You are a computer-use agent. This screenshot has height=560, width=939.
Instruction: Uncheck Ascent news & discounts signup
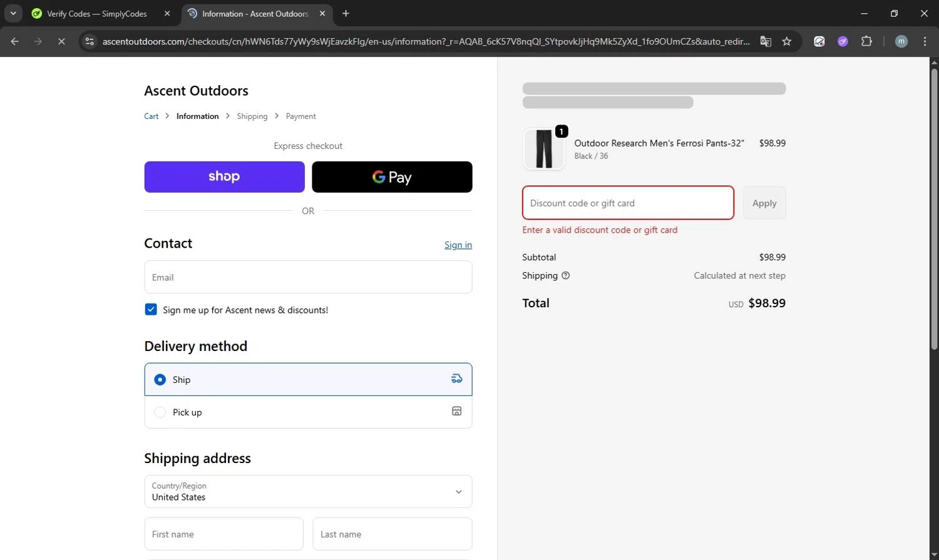[151, 310]
